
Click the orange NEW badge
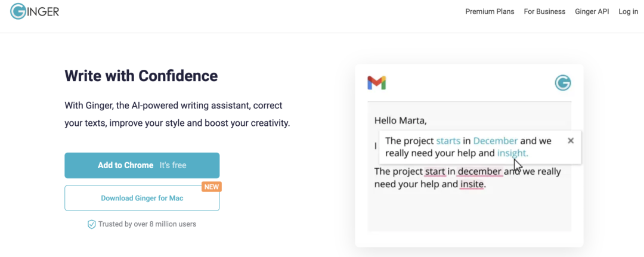point(212,187)
